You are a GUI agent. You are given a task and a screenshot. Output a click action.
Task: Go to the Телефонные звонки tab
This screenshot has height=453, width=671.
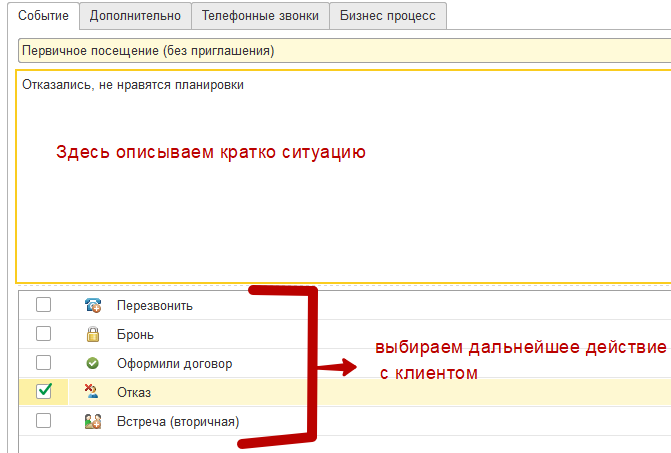coord(259,15)
